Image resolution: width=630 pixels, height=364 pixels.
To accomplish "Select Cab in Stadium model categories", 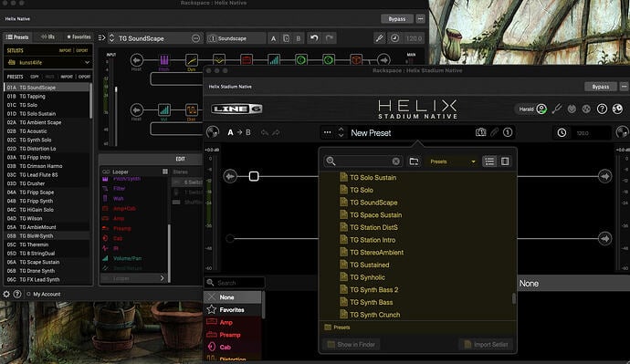I will point(233,348).
